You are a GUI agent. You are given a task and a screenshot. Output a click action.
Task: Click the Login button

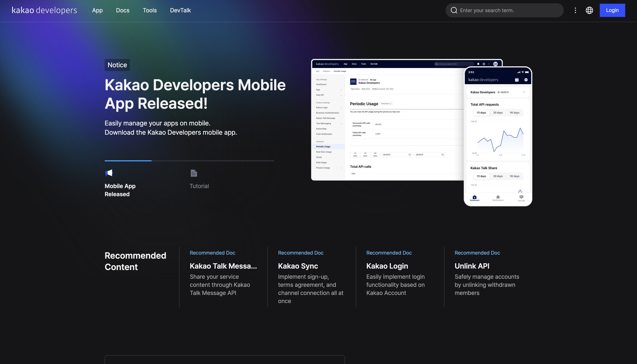(612, 10)
